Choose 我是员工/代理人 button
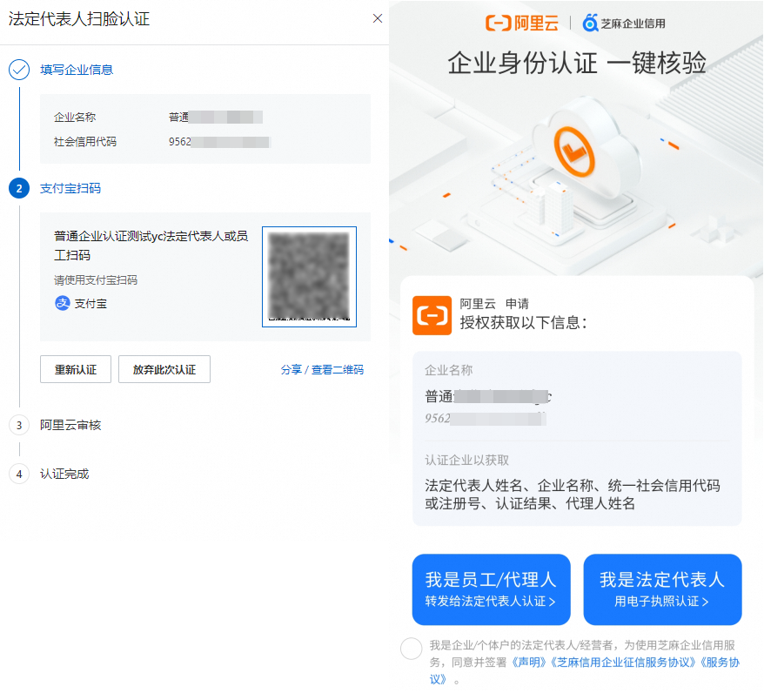 coord(491,589)
